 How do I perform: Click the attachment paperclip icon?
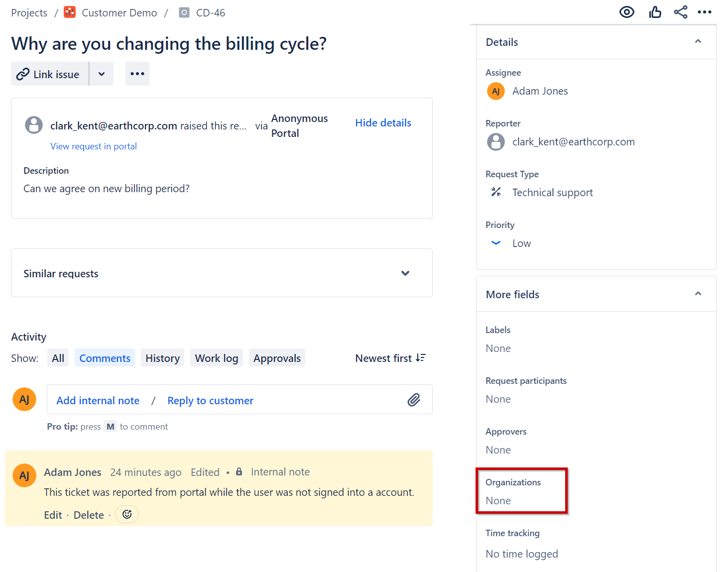click(414, 399)
